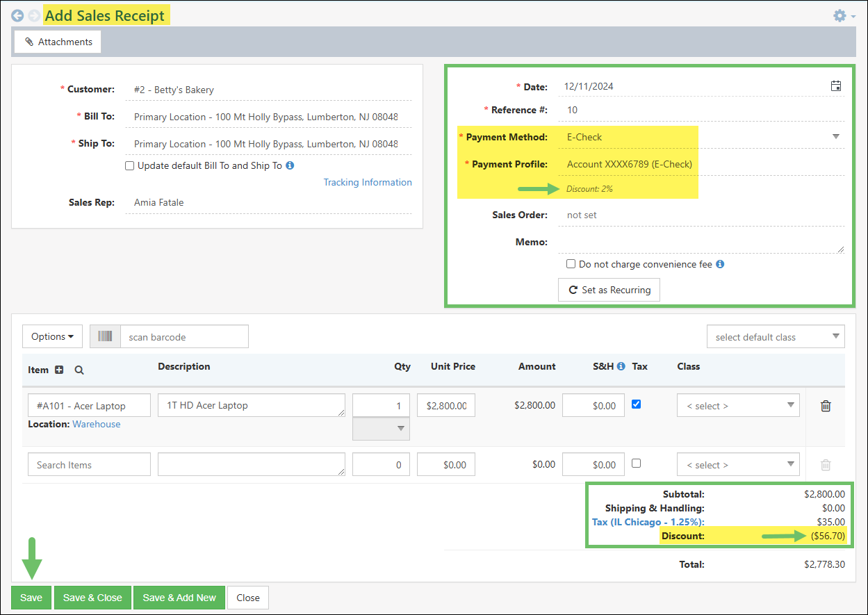Click the Total value $2,778.30

coord(824,564)
